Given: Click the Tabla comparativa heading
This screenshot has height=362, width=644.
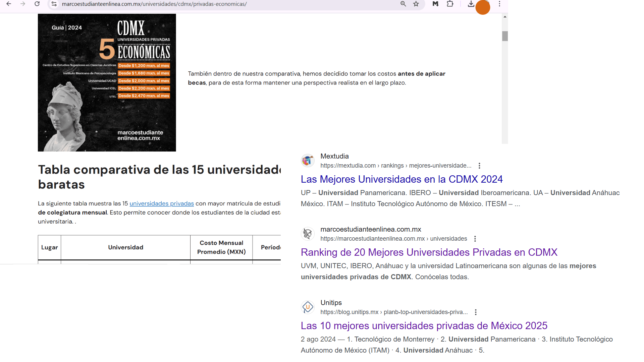Looking at the screenshot, I should pos(159,177).
